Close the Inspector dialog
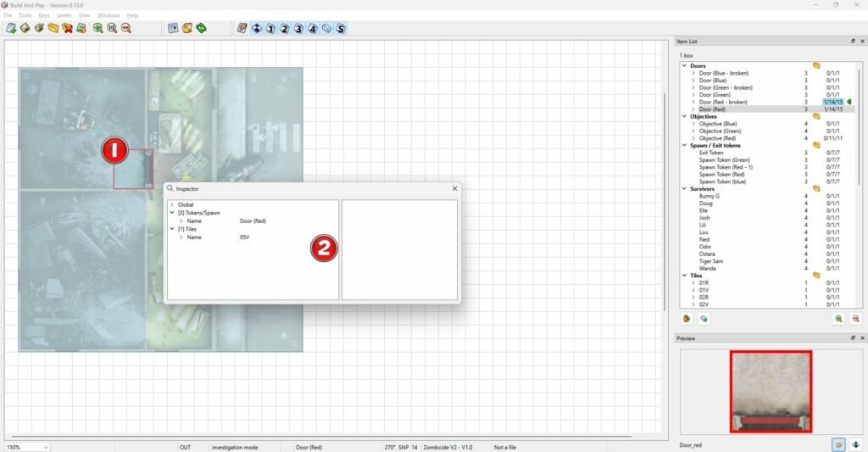The image size is (868, 452). (454, 188)
